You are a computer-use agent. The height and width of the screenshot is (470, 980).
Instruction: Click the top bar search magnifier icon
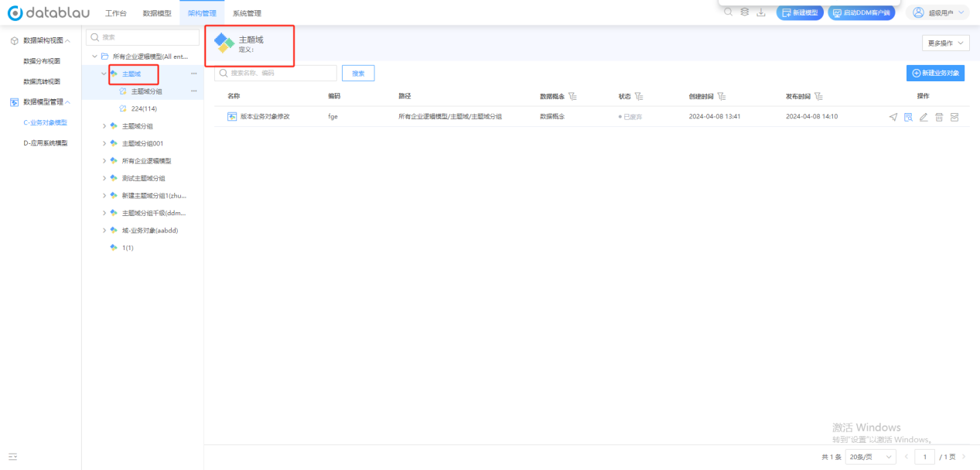pos(729,12)
